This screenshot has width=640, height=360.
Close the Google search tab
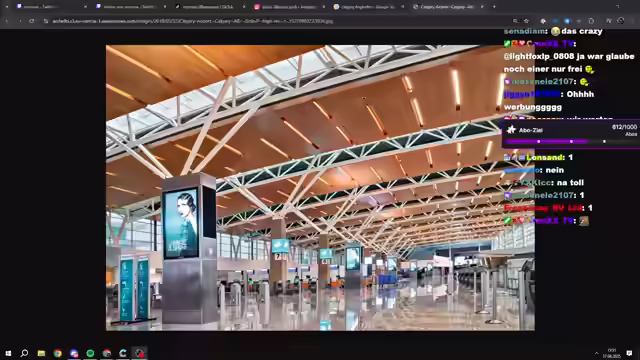click(x=402, y=7)
